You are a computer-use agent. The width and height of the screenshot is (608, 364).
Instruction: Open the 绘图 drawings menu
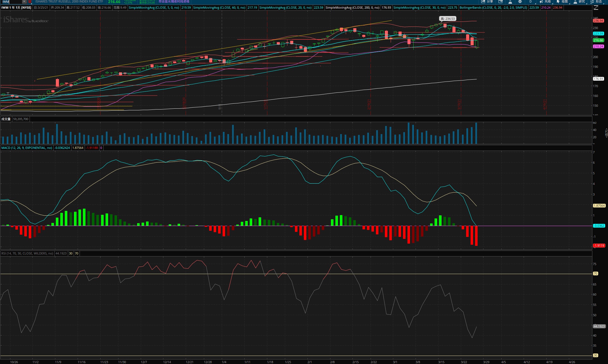pos(562,2)
